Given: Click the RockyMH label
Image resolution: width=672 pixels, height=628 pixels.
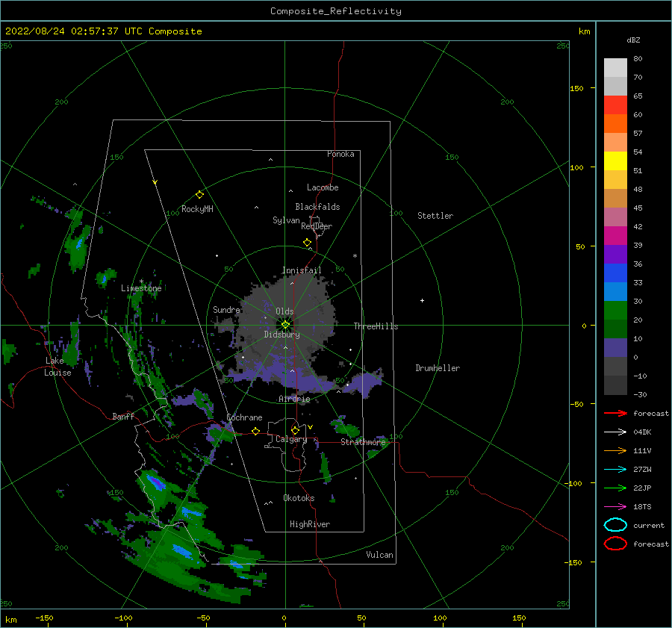Looking at the screenshot, I should (x=197, y=209).
